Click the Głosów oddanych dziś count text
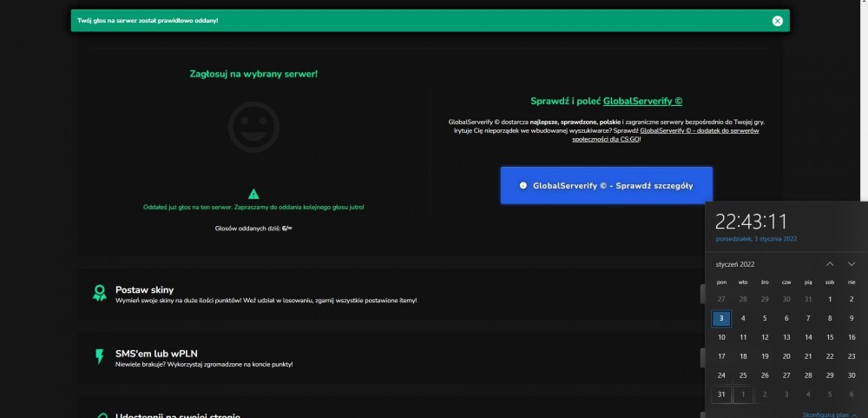This screenshot has height=418, width=868. pos(253,229)
